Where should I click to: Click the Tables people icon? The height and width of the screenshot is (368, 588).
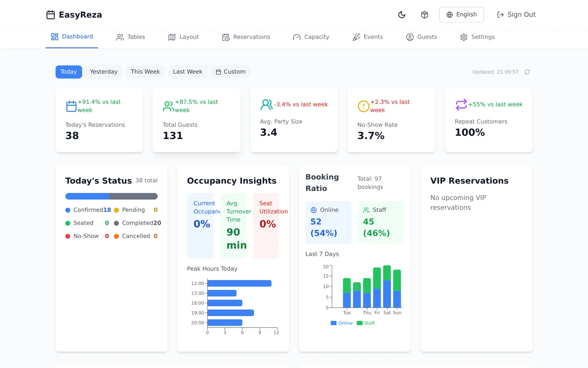point(120,37)
